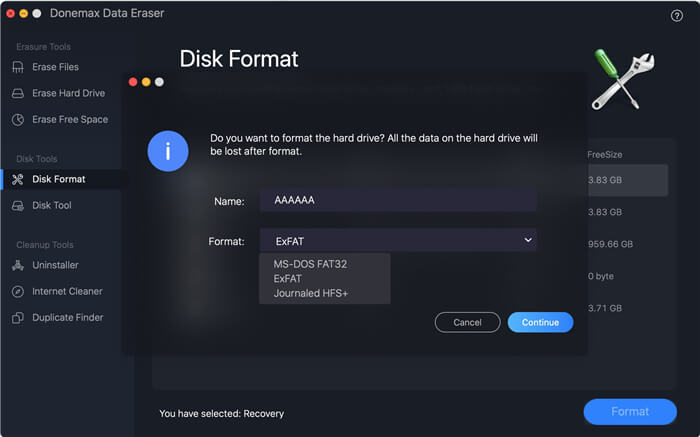The image size is (700, 437).
Task: Click Cancel in the format dialog
Action: pos(467,322)
